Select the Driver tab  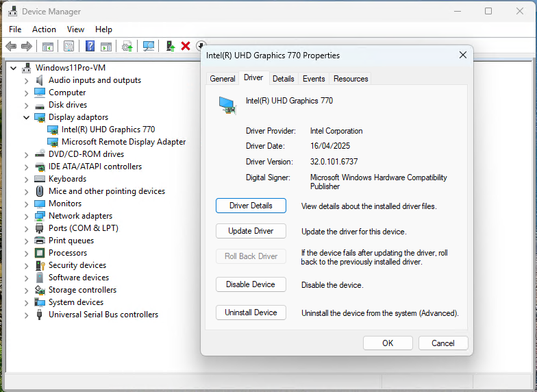tap(253, 78)
